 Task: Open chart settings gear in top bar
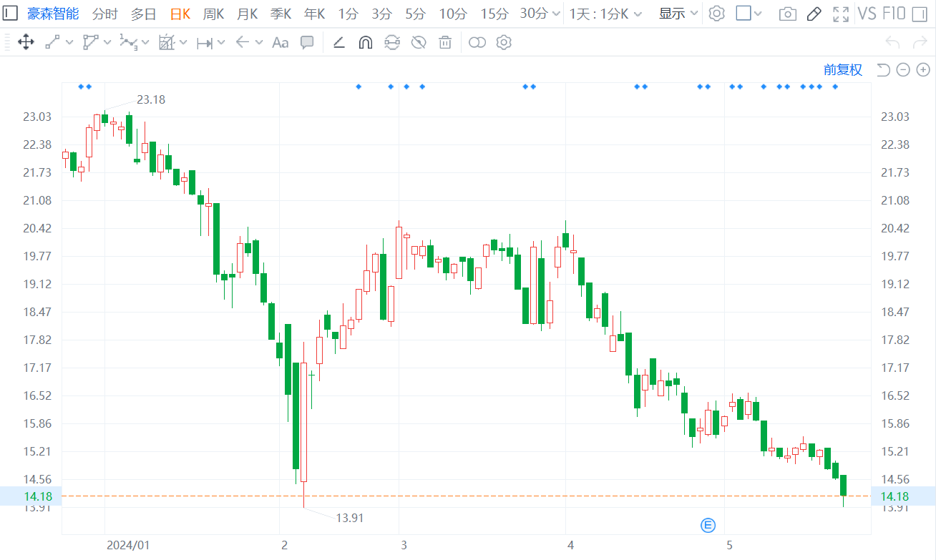(x=716, y=13)
